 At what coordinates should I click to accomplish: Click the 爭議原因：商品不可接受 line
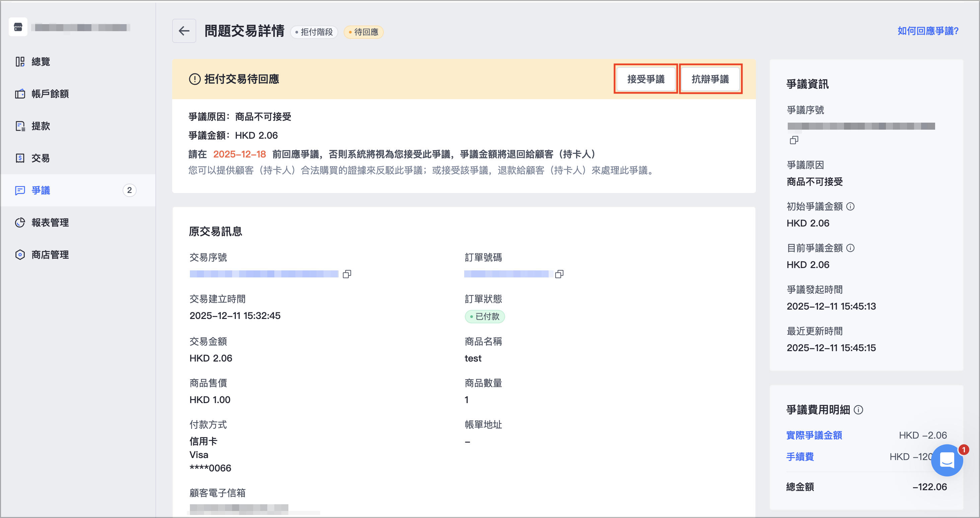coord(240,117)
